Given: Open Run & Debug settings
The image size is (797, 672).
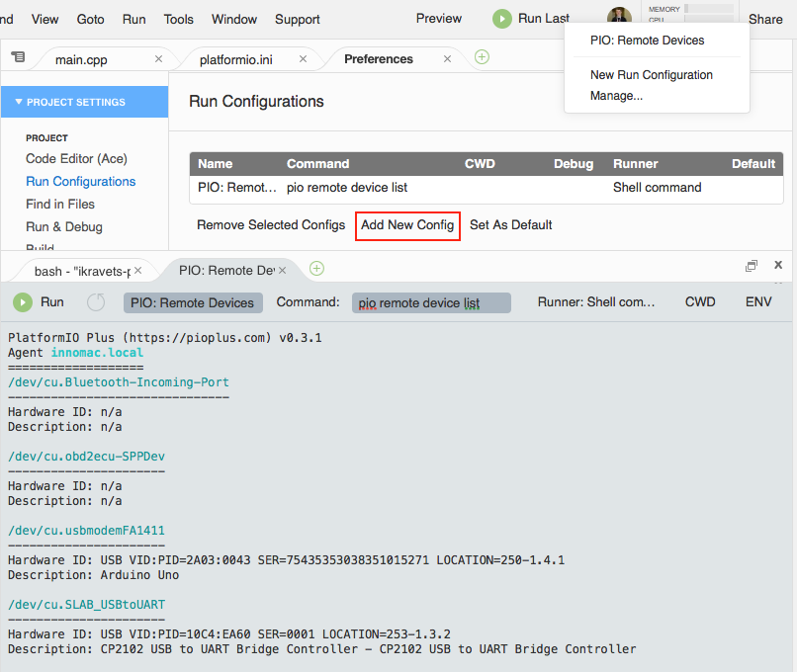Looking at the screenshot, I should 64,226.
